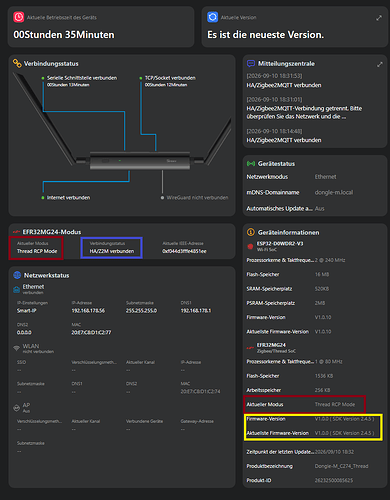
Task: Click 'Thread RCP Mode' in EFR32MG24-Modus card
Action: 37,251
